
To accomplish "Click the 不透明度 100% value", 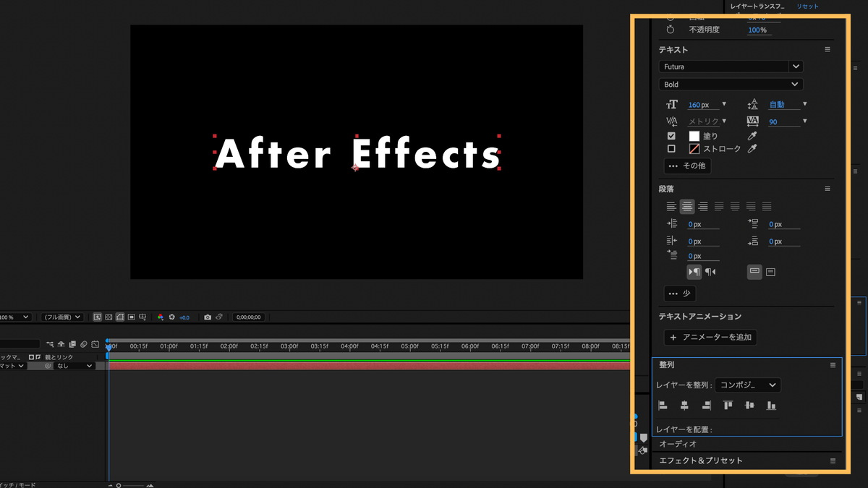I will (757, 30).
